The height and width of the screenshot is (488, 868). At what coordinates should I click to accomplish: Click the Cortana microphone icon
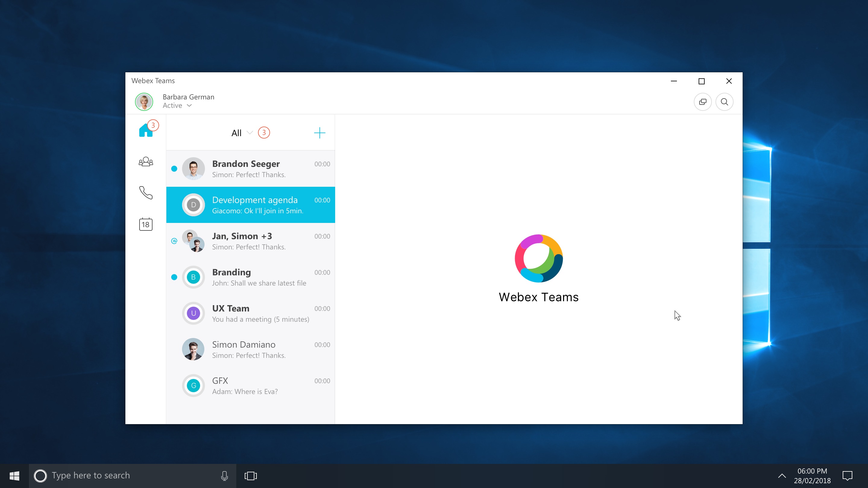point(225,476)
